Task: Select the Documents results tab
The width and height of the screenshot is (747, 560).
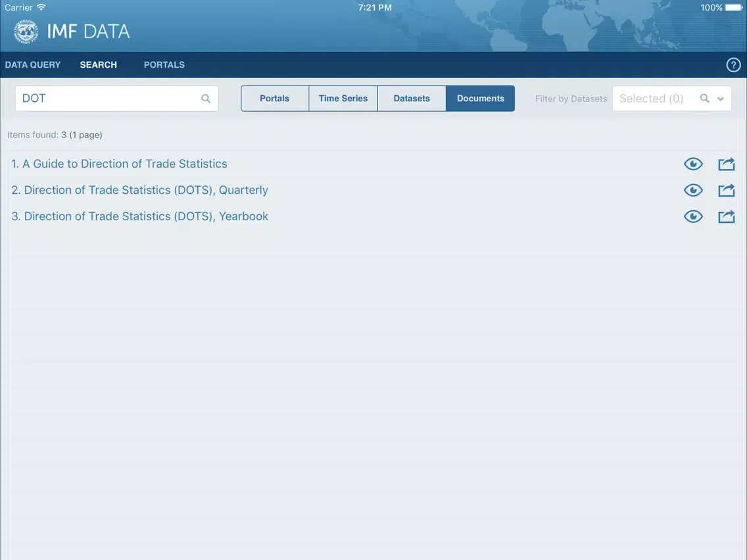Action: click(480, 99)
